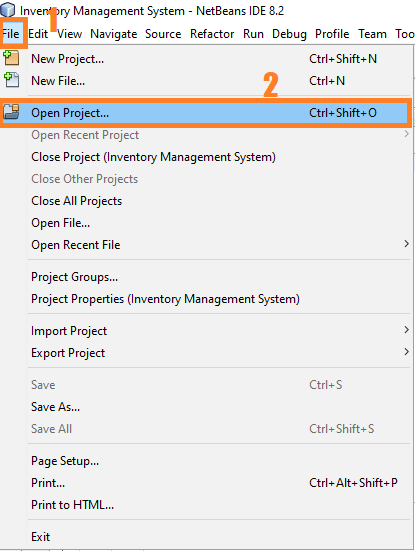Open the Navigate menu
This screenshot has height=551, width=415.
(x=114, y=34)
